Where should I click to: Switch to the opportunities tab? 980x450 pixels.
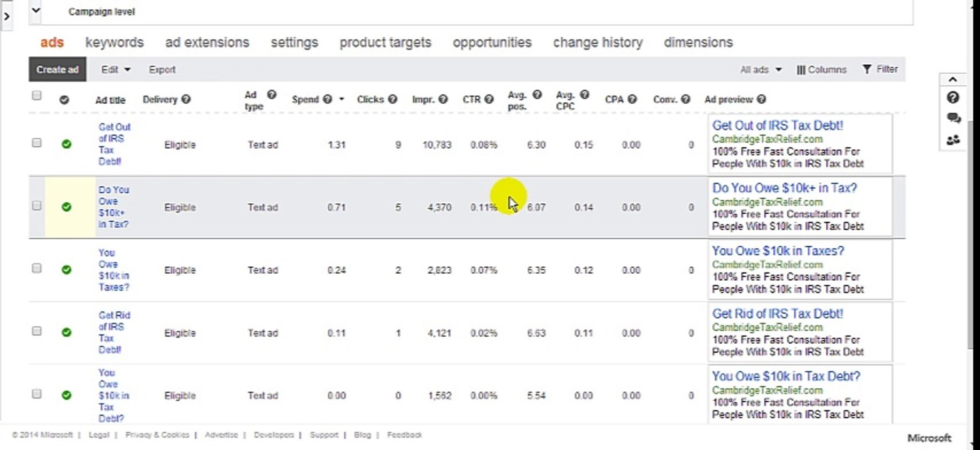(492, 42)
